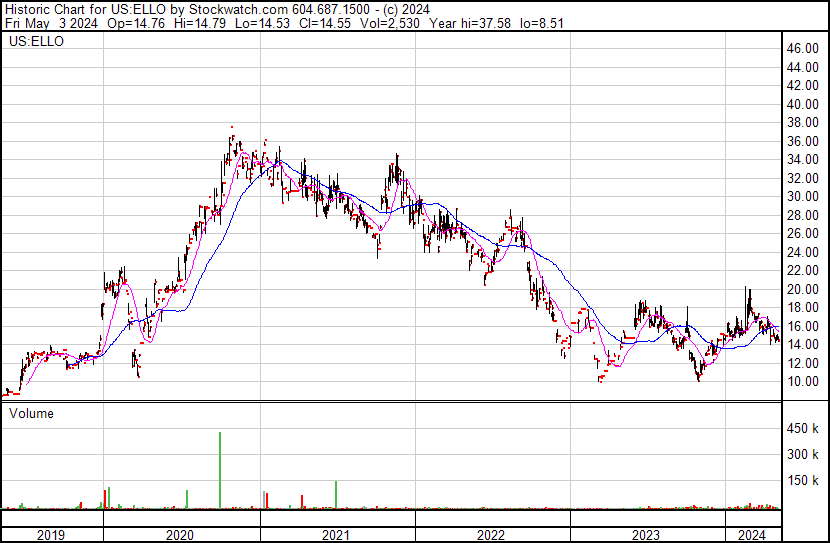Select the 2023 year marker
830x543 pixels.
(647, 534)
